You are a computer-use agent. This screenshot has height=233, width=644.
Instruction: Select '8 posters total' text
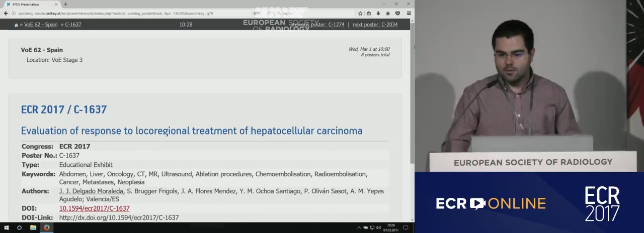375,55
